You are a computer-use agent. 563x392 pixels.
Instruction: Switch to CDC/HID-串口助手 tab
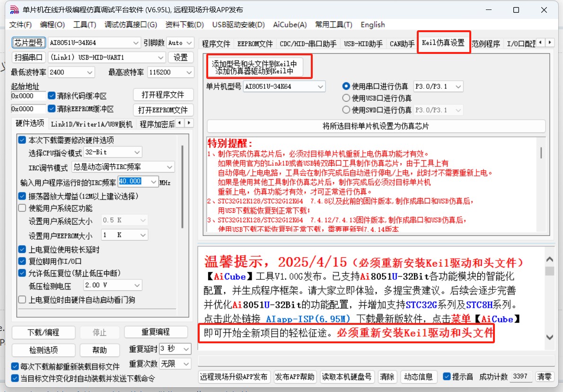308,44
